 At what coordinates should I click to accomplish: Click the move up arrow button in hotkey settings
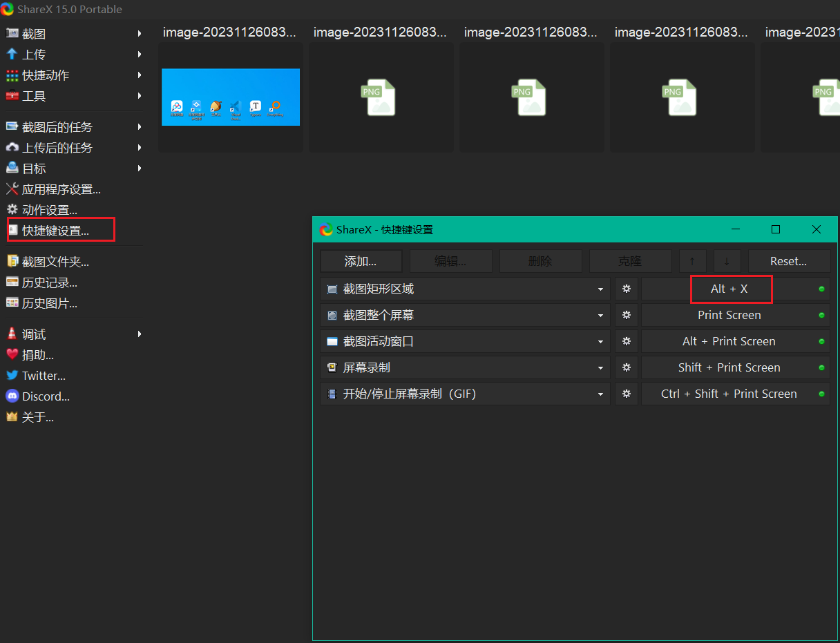tap(693, 261)
